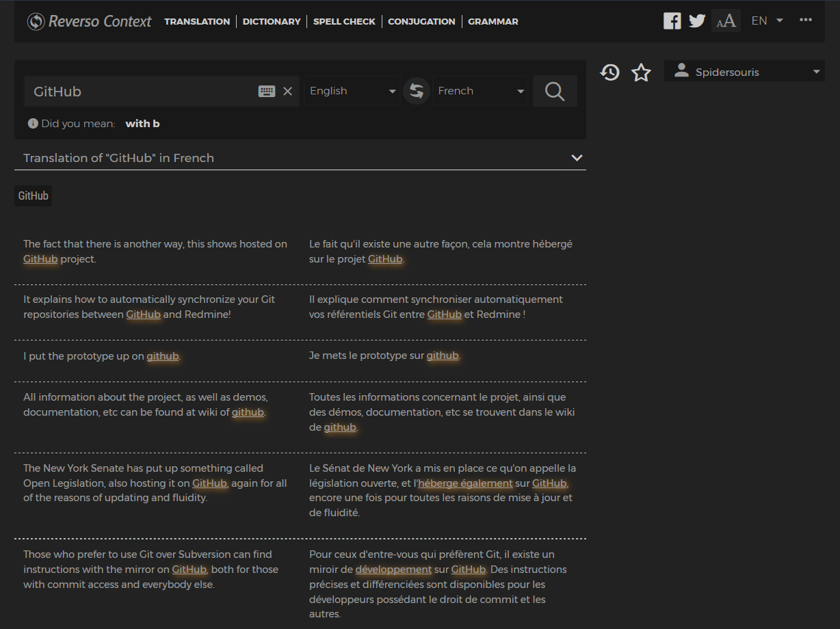Click sentence starting 'Il explique comment synchroniser'
This screenshot has height=629, width=840.
[436, 307]
